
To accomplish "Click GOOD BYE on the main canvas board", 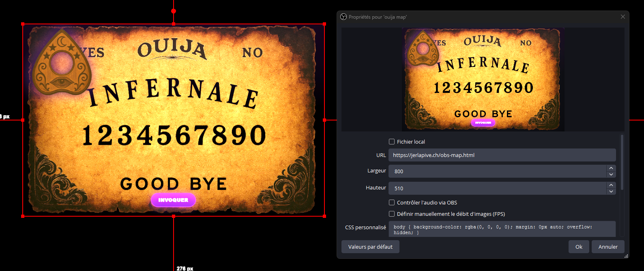I will tap(173, 184).
